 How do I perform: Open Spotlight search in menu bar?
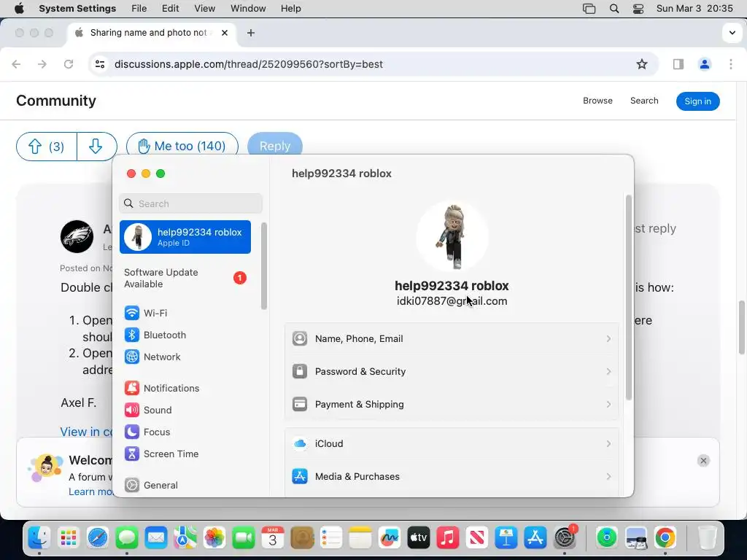coord(614,9)
